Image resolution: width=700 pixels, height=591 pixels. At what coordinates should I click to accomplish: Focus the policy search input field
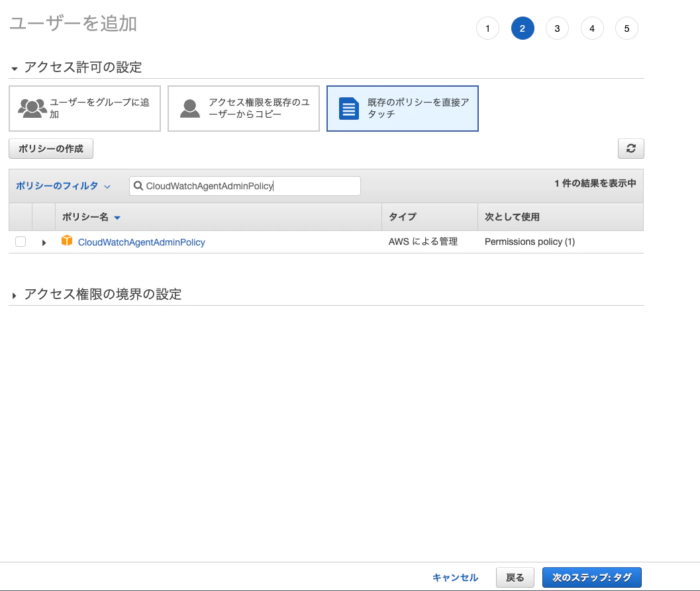245,186
